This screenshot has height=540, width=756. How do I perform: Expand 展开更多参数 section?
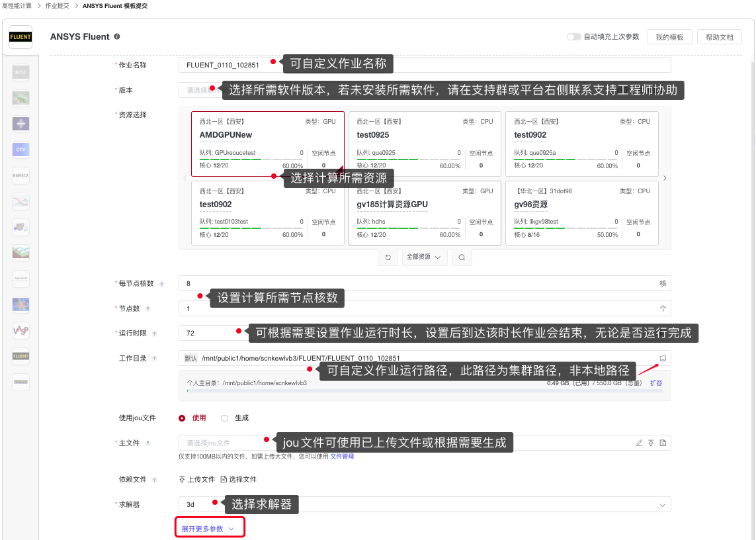click(208, 529)
